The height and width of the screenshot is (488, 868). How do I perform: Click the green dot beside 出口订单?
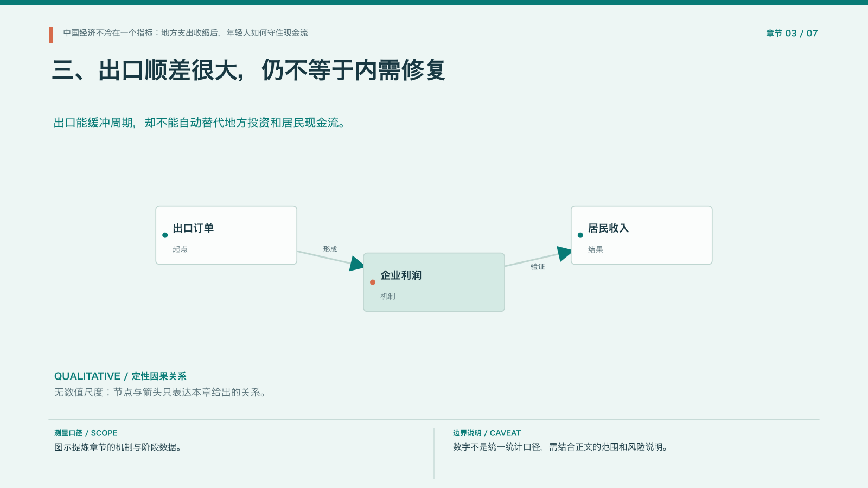[x=165, y=235]
